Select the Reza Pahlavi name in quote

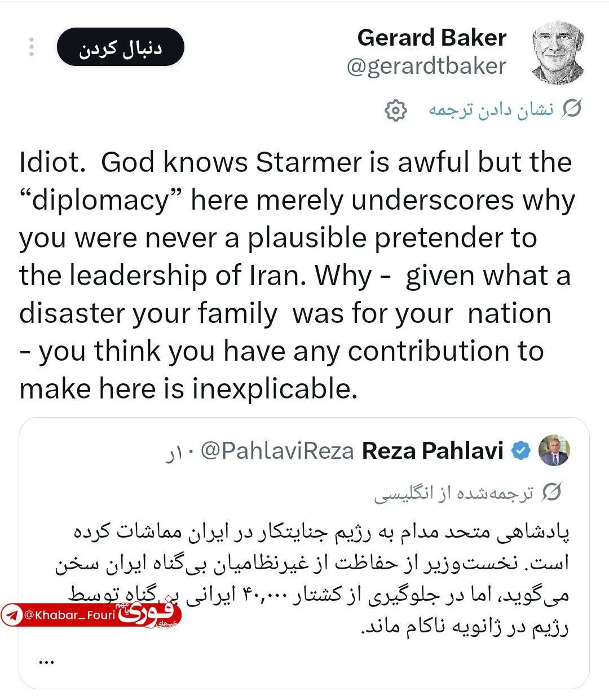pyautogui.click(x=433, y=451)
